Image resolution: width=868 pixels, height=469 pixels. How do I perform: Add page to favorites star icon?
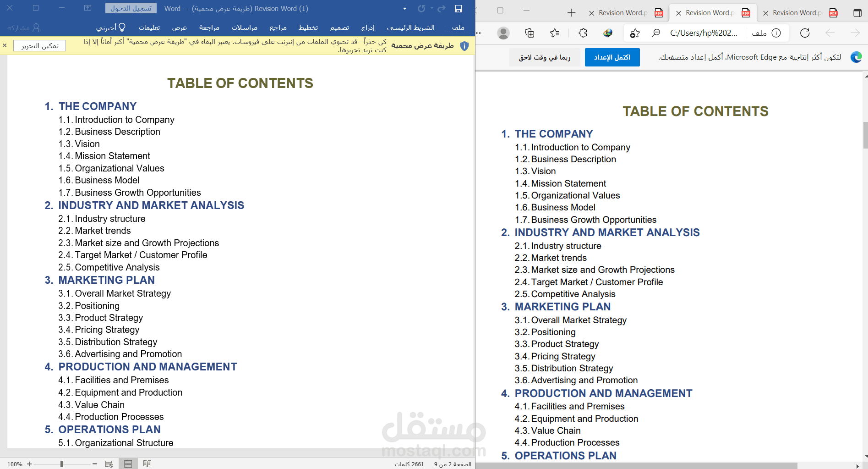[635, 33]
